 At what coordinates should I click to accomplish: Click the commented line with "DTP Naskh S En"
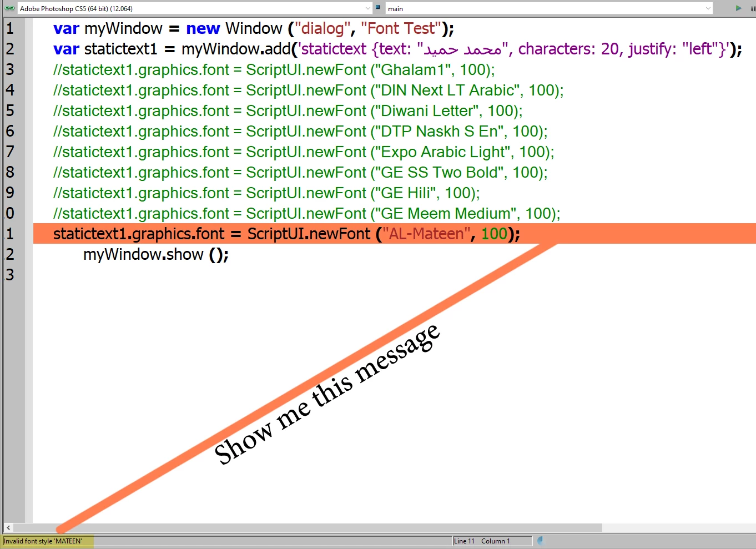pos(300,131)
